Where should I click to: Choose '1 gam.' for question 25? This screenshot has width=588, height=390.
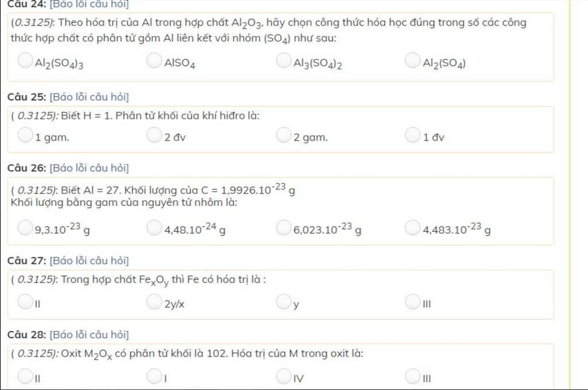click(x=25, y=135)
